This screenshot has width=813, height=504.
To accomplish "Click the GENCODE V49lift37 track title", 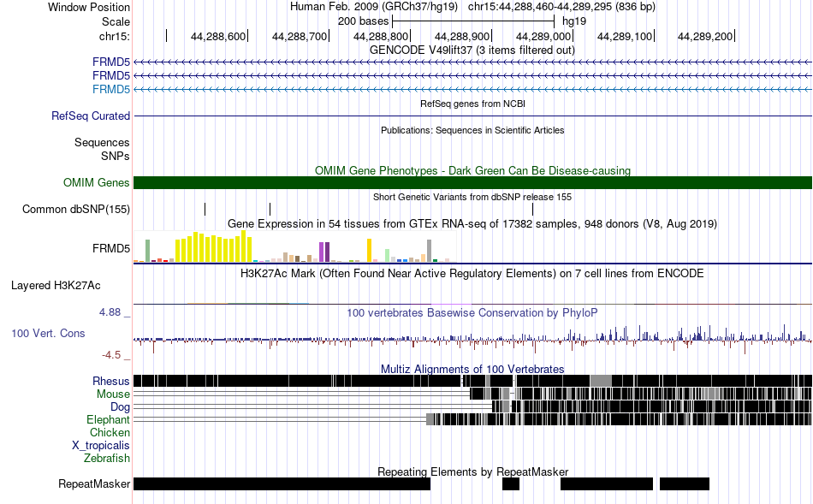I will [x=472, y=50].
